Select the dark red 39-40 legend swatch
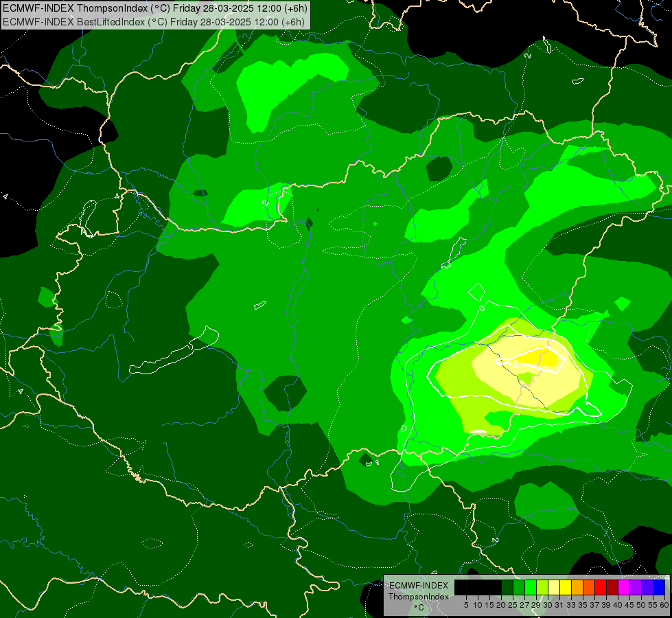 [x=612, y=587]
